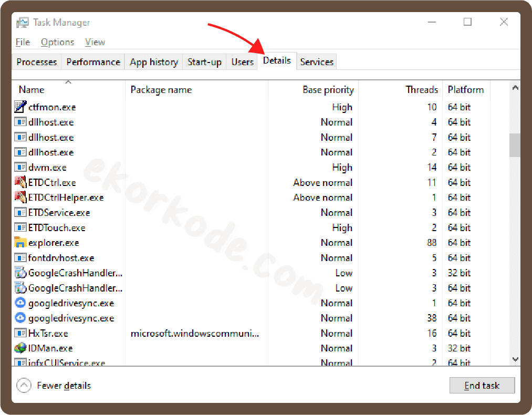Switch to the Performance tab
The width and height of the screenshot is (532, 415).
(93, 62)
